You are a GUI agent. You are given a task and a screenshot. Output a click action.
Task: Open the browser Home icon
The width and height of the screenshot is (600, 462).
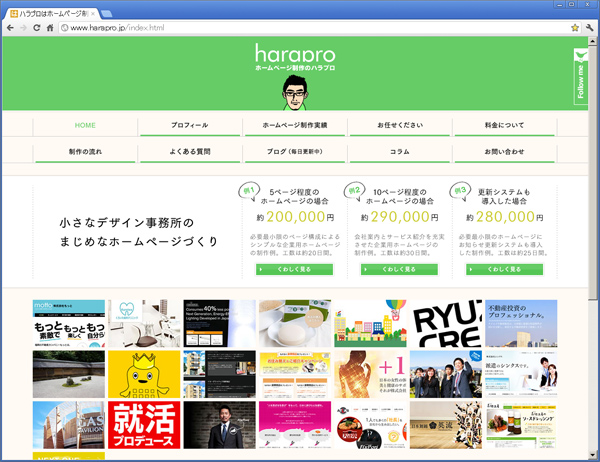coord(50,28)
